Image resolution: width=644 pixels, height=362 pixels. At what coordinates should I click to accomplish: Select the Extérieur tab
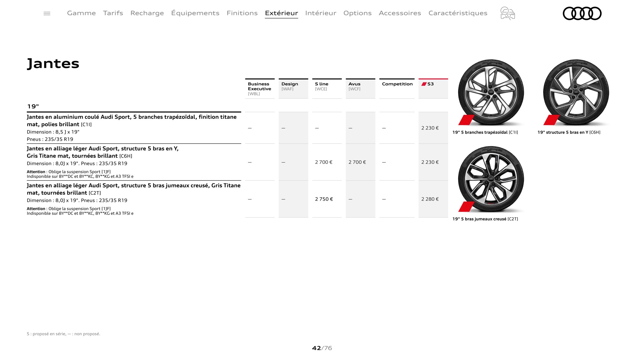click(281, 13)
